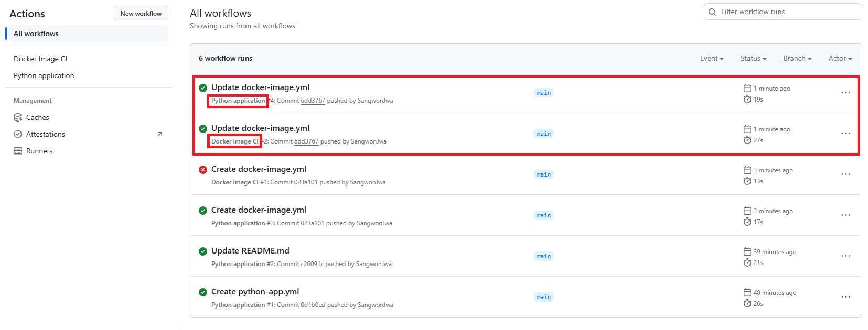The width and height of the screenshot is (868, 330).
Task: Click the external link arrow next to Attestations
Action: click(x=160, y=134)
